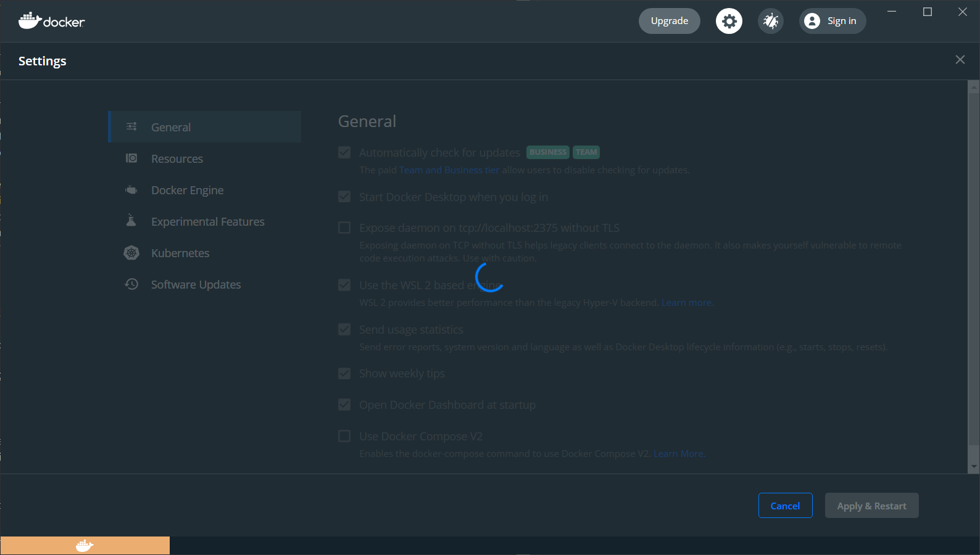Viewport: 980px width, 555px height.
Task: Click the Cancel button
Action: coord(786,506)
